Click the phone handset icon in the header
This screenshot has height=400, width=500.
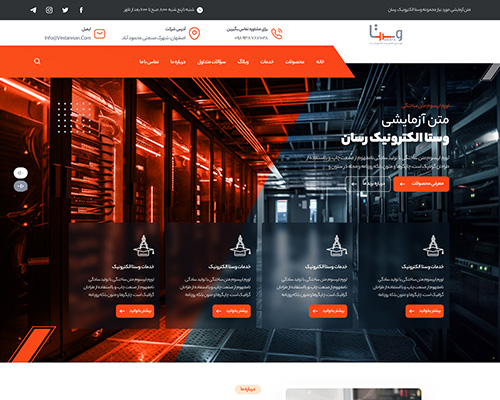click(277, 34)
